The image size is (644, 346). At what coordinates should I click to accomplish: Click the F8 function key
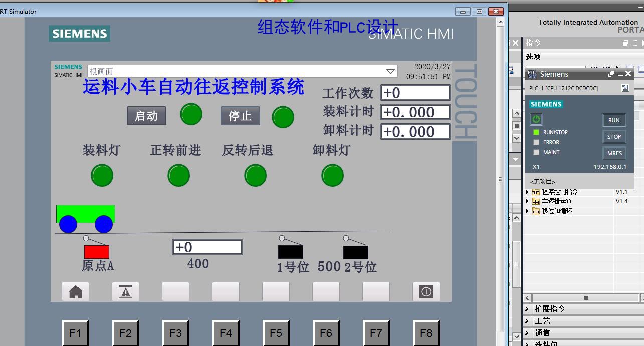pyautogui.click(x=426, y=333)
